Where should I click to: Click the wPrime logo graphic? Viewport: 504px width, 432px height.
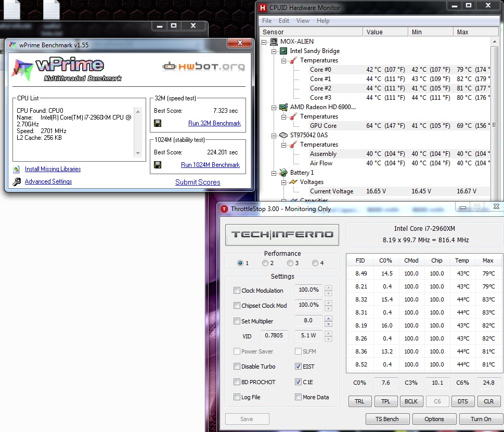click(67, 70)
